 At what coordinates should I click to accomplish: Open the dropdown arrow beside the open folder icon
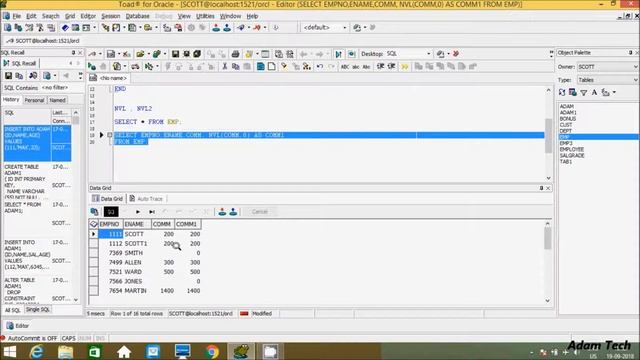pos(148,54)
